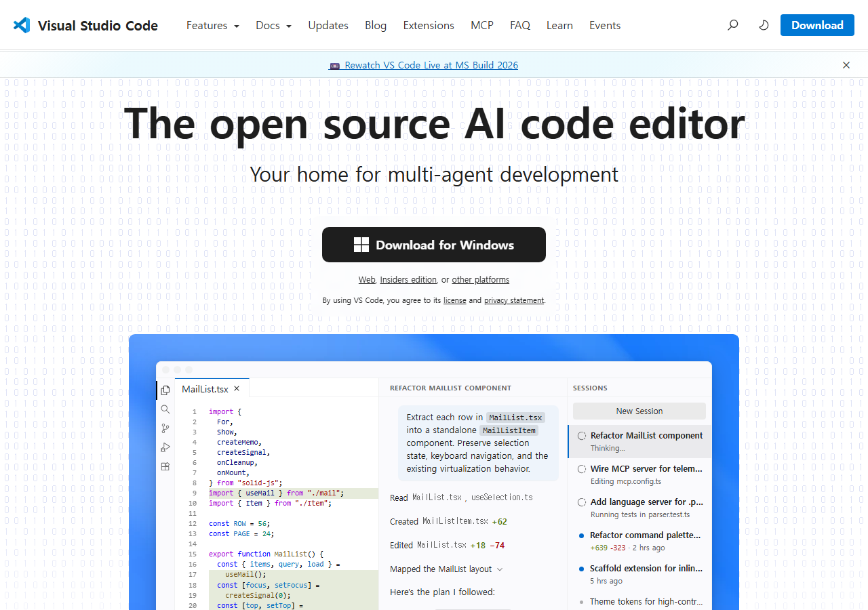868x610 pixels.
Task: Select the Scaffold extension for inline session
Action: pos(639,574)
